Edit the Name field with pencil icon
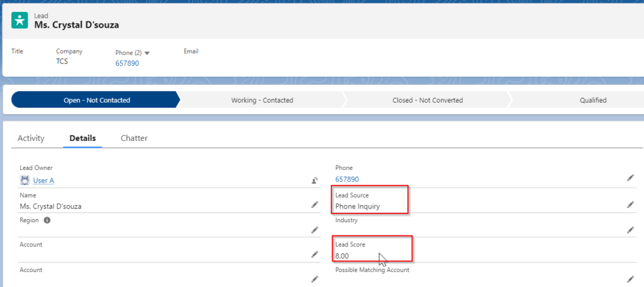 pos(314,205)
